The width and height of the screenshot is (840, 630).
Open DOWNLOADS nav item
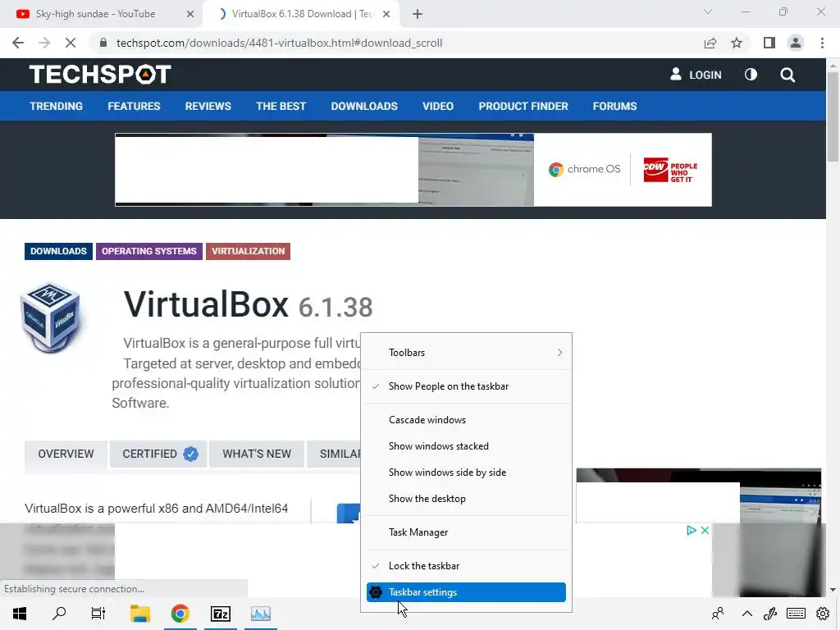364,106
